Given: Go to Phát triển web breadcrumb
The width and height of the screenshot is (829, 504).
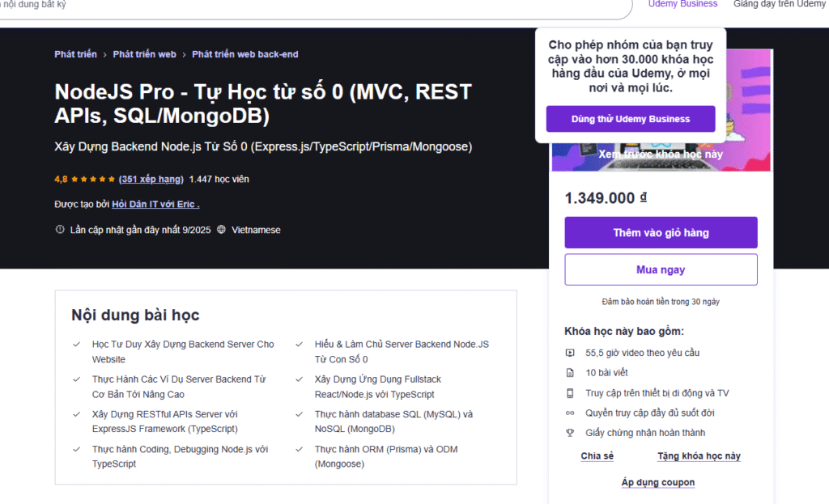Looking at the screenshot, I should tap(144, 54).
